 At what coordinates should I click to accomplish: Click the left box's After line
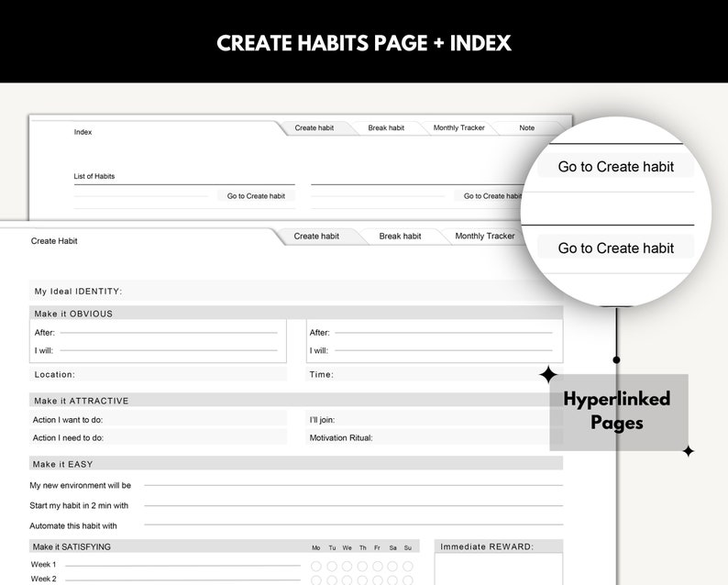[x=169, y=333]
